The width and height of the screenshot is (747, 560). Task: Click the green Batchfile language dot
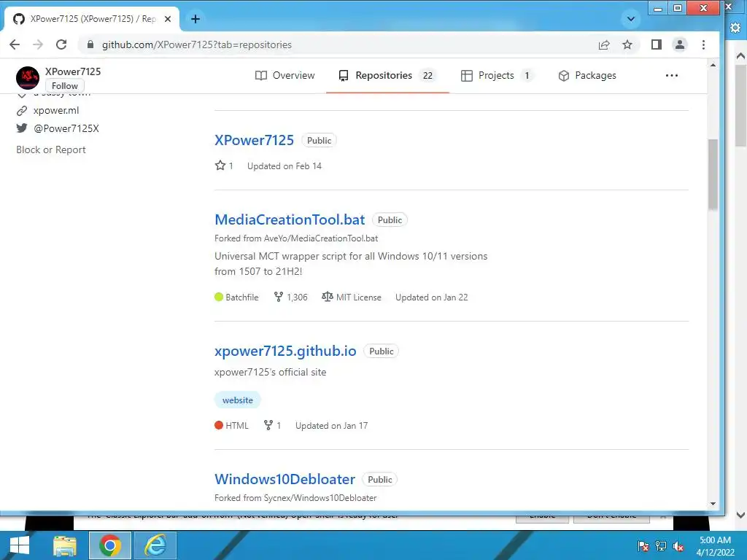(x=219, y=297)
